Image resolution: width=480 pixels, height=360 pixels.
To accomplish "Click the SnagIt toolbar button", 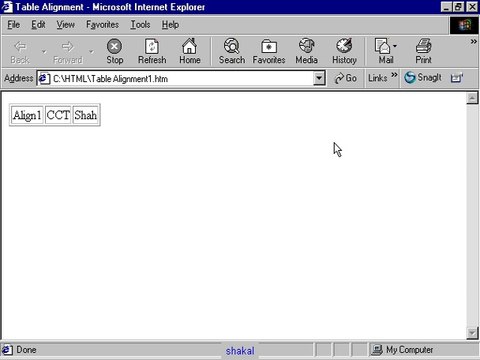I will pyautogui.click(x=423, y=78).
